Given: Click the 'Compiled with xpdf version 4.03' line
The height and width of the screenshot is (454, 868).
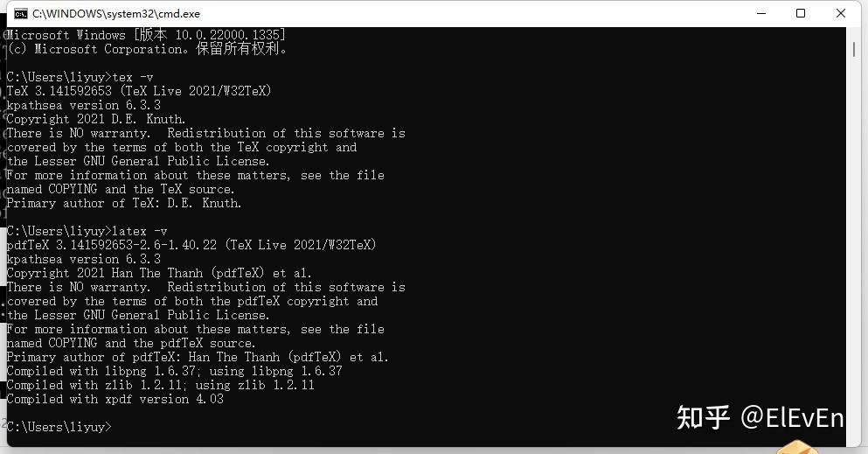Looking at the screenshot, I should point(115,399).
